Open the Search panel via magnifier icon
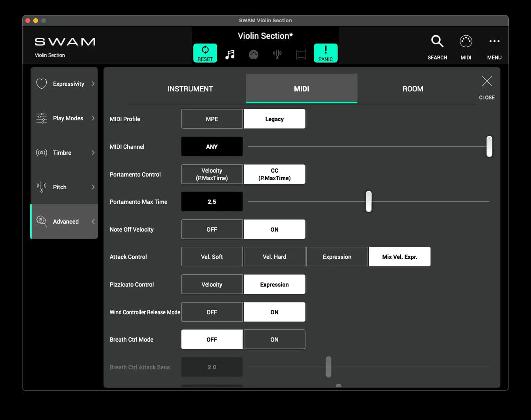The image size is (531, 420). coord(437,41)
